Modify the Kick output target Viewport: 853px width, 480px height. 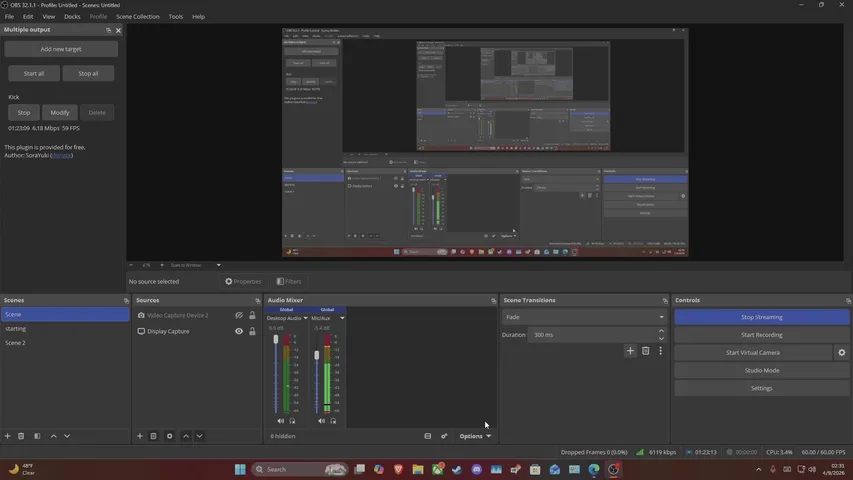click(x=60, y=113)
